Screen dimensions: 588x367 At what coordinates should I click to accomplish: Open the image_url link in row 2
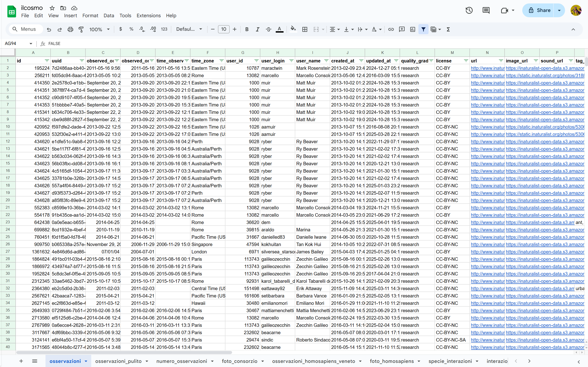coord(545,68)
